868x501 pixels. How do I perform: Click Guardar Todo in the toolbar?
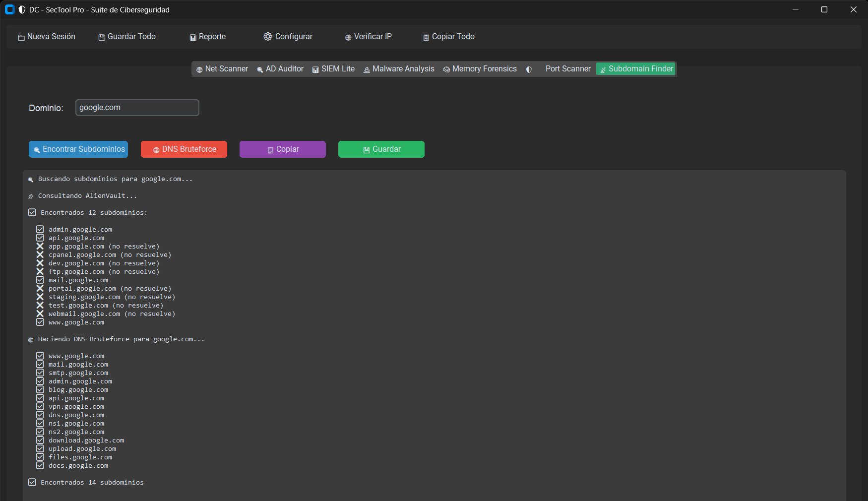coord(127,37)
